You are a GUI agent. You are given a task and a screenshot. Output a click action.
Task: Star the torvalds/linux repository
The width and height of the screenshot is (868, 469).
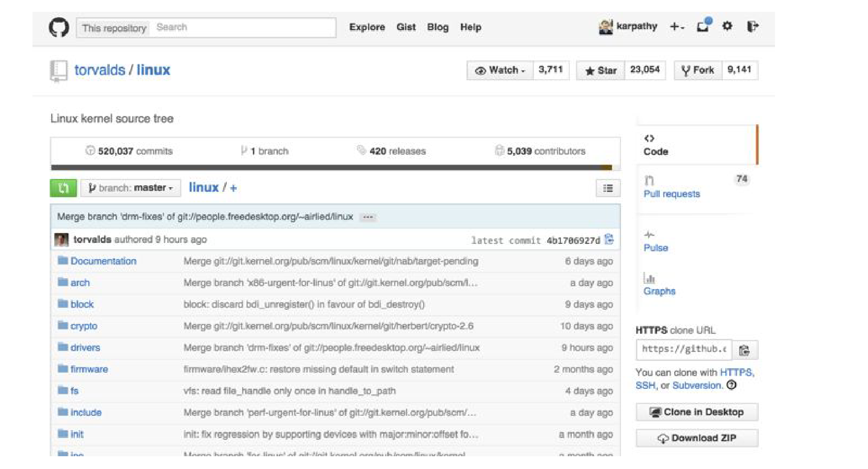601,70
